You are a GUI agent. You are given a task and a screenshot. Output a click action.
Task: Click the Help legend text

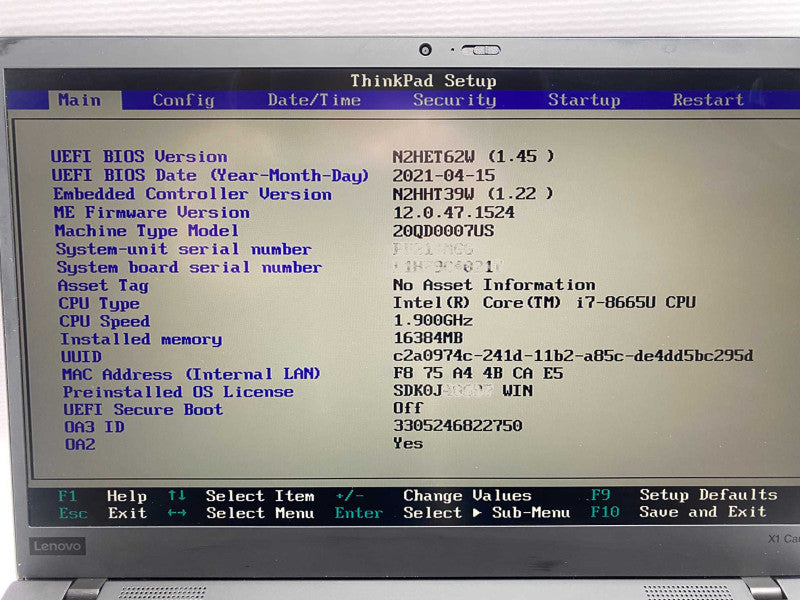click(127, 496)
